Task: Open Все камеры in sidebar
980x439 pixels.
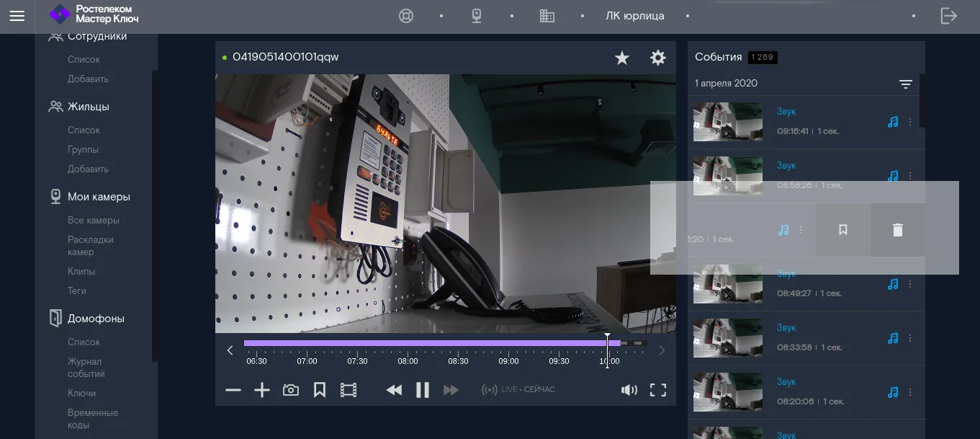Action: pyautogui.click(x=94, y=221)
